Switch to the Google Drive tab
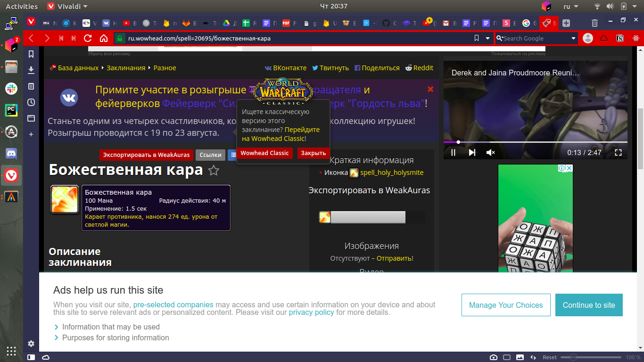Viewport: 644px width, 362px height. [x=229, y=23]
